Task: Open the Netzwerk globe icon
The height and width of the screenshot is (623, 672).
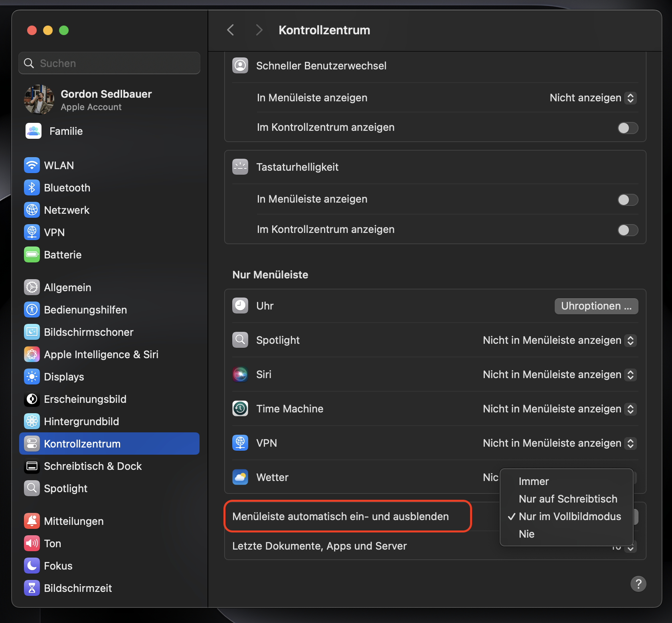Action: [x=32, y=210]
